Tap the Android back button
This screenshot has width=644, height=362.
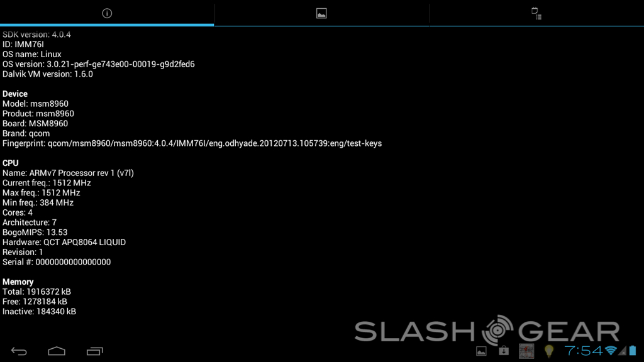pos(19,351)
